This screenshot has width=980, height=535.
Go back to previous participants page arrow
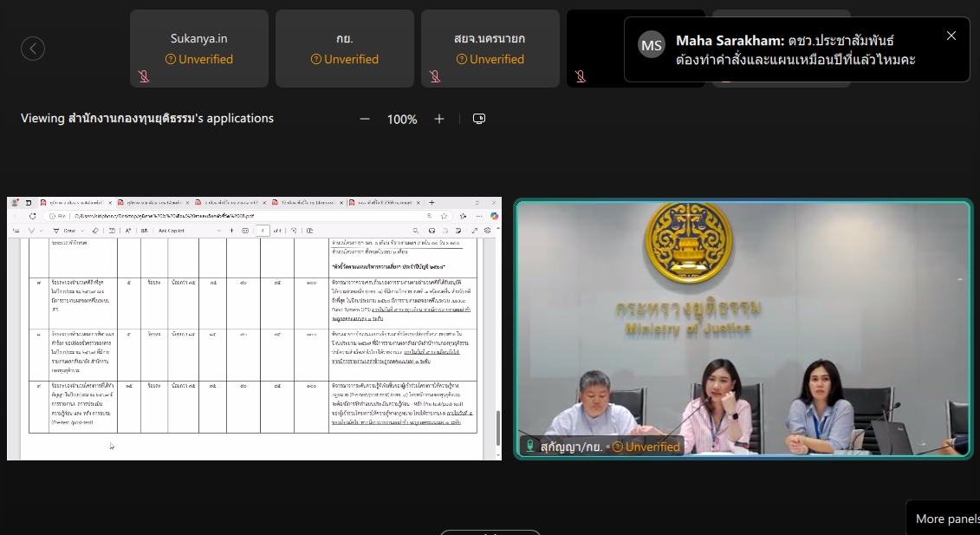coord(33,49)
